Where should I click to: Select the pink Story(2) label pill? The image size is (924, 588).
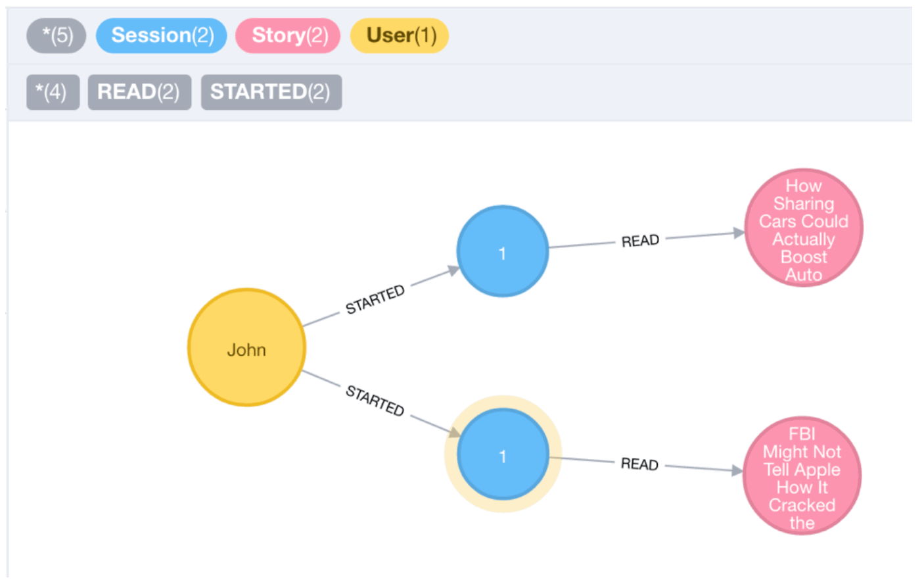click(288, 36)
